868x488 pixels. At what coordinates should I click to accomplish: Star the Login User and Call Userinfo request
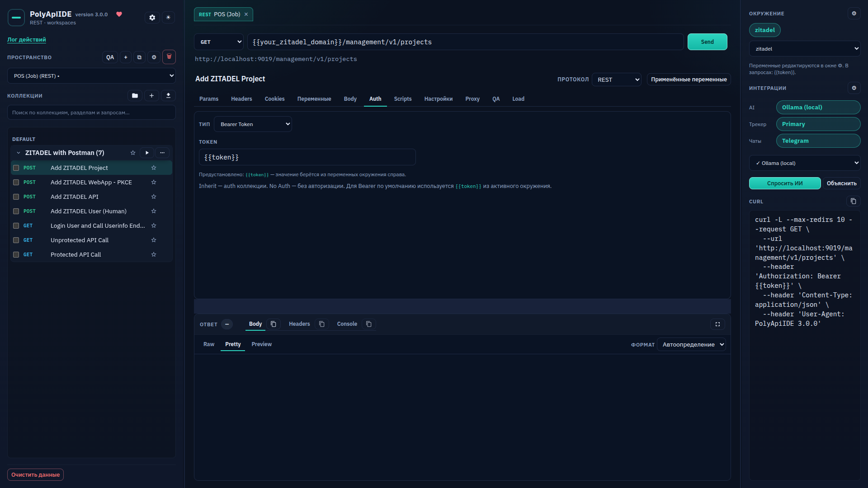pos(154,225)
